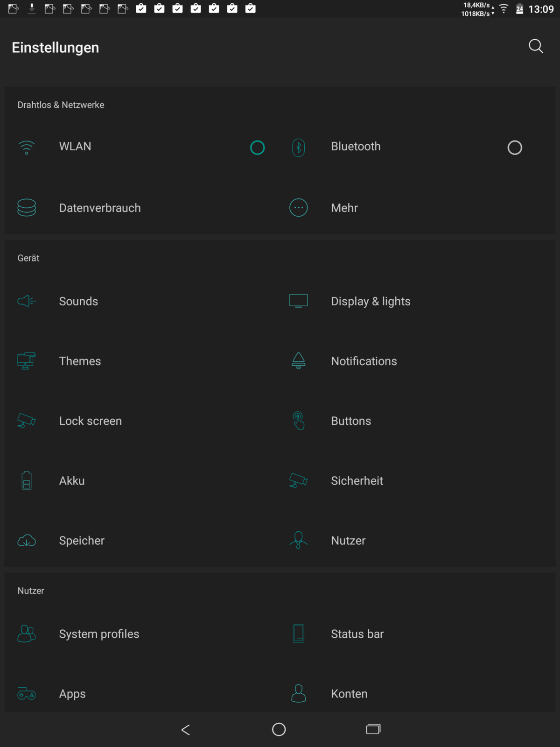
Task: Toggle the WLAN switch
Action: (x=257, y=148)
